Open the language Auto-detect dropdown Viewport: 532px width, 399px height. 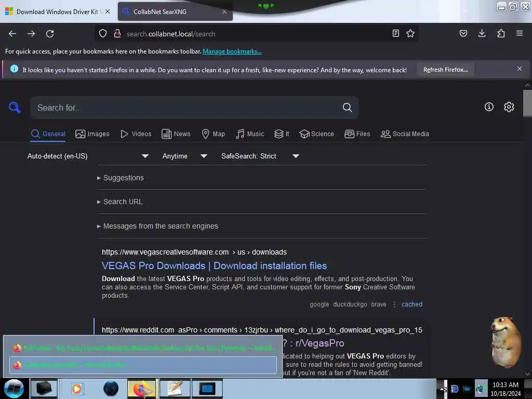88,156
